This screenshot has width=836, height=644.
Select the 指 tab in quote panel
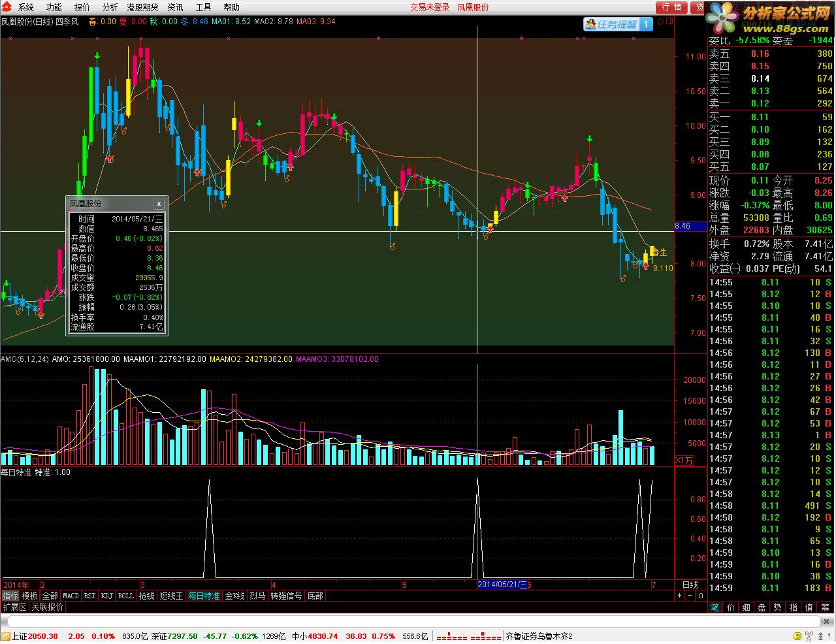pyautogui.click(x=794, y=607)
